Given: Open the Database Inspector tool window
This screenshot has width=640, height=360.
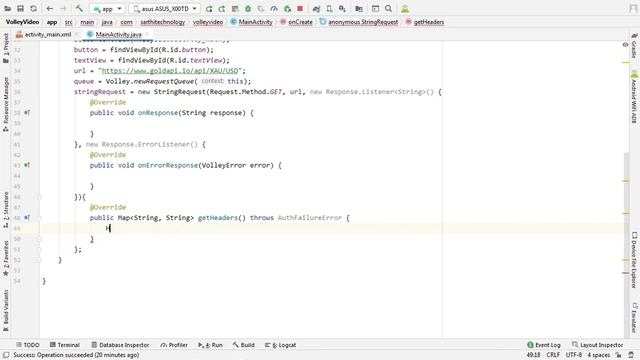Looking at the screenshot, I should 120,345.
